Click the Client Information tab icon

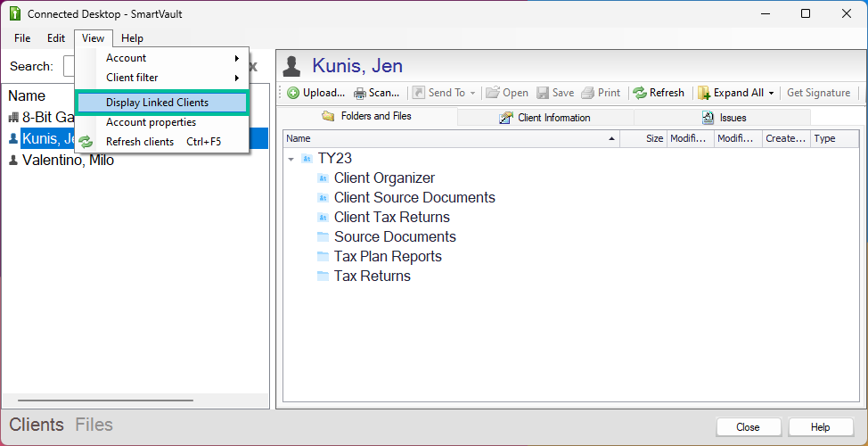[506, 118]
